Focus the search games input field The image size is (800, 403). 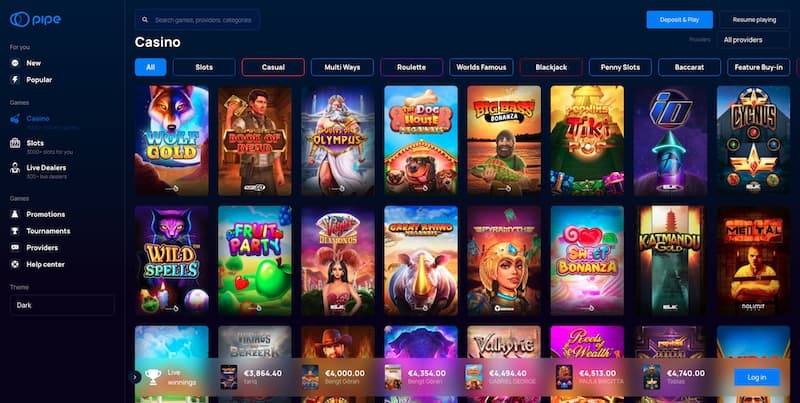point(197,20)
